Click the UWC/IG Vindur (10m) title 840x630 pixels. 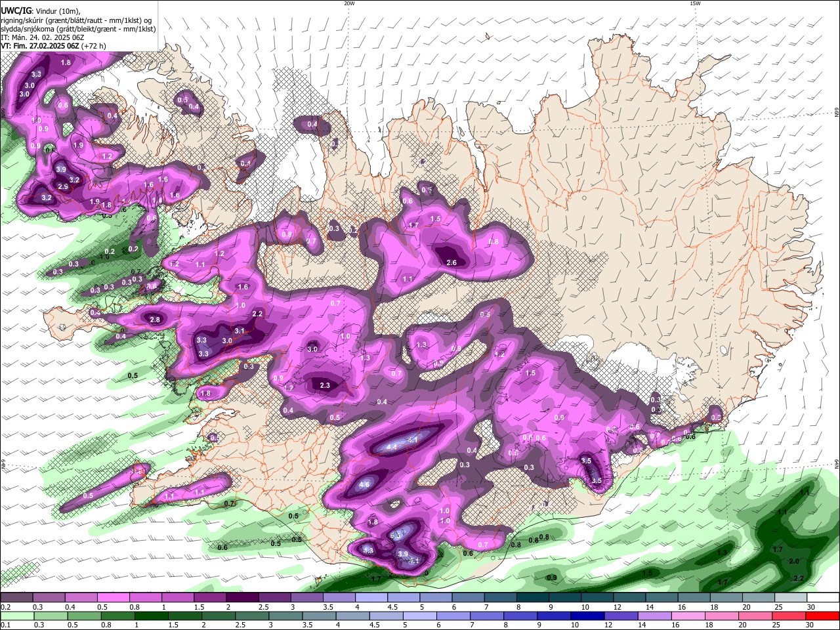point(41,10)
